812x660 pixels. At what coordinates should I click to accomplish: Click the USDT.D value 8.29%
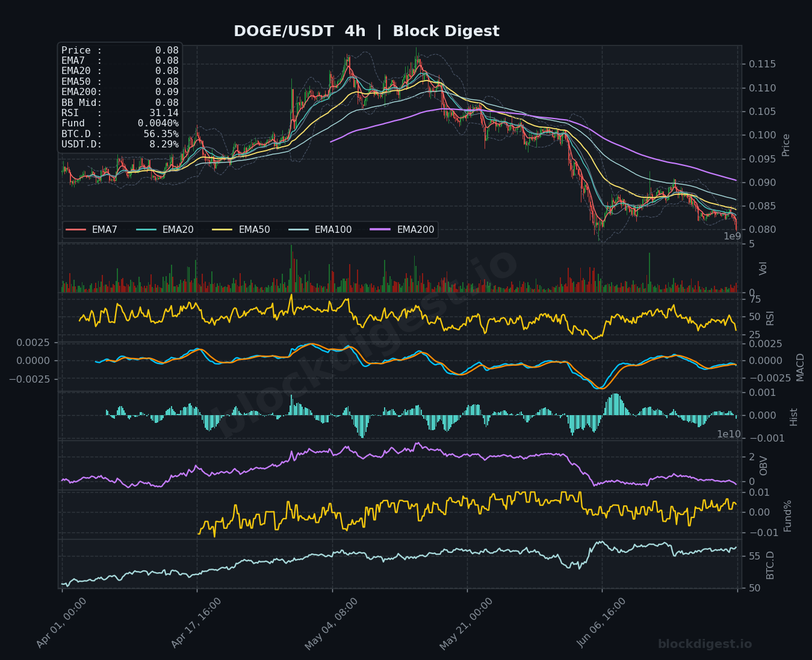point(164,144)
